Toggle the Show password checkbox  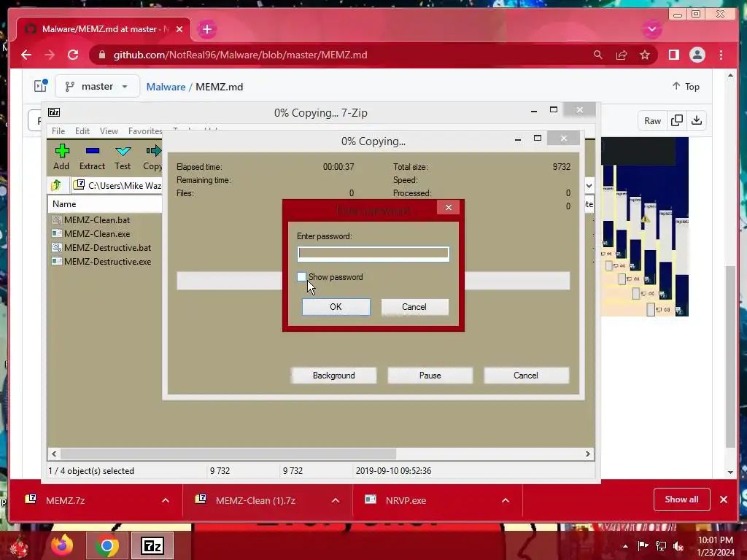click(301, 276)
